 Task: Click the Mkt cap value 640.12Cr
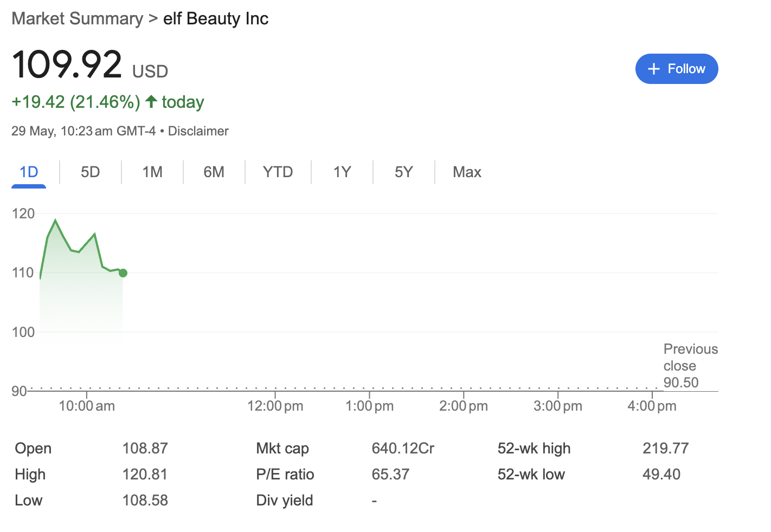pos(403,449)
